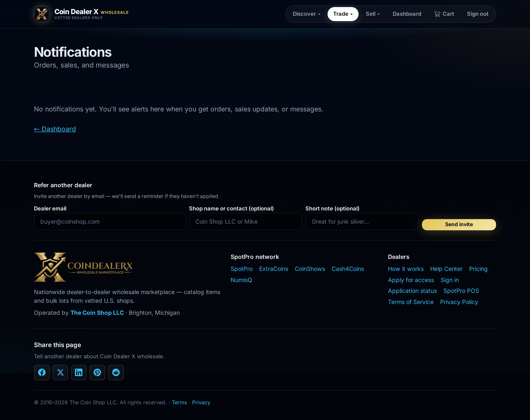This screenshot has height=420, width=530.
Task: Click the Notifications page heading
Action: [73, 52]
